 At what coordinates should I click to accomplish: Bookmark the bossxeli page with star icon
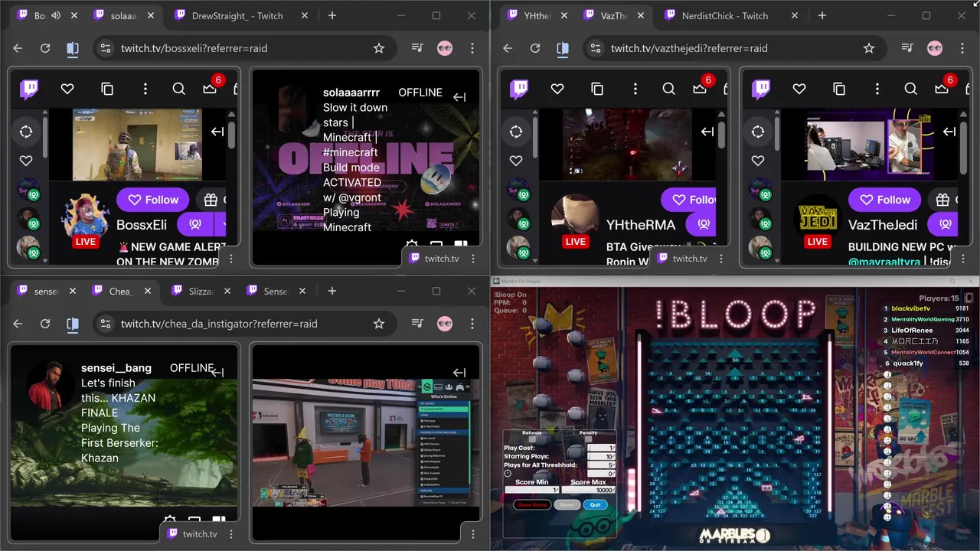click(379, 48)
